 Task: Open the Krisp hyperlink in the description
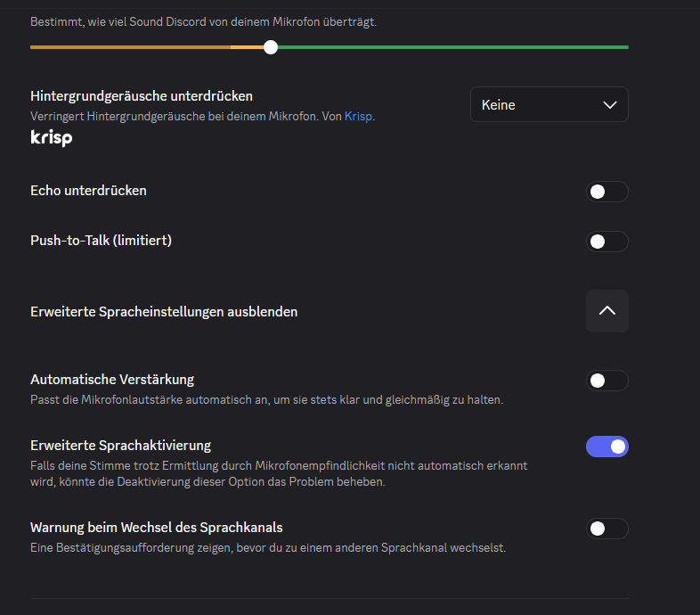358,116
